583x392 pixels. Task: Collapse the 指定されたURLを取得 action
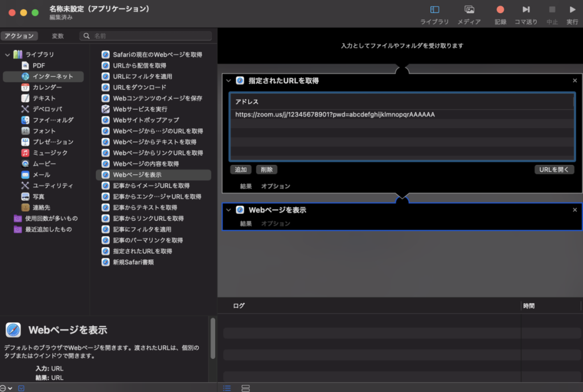click(x=228, y=81)
